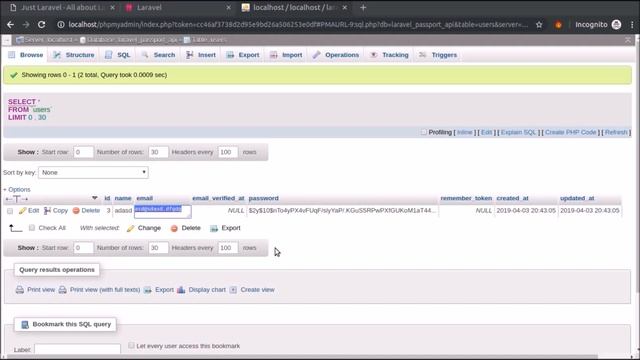Screen dimensions: 640x360
Task: Open the column arrow dropdown in header
Action: point(95,198)
